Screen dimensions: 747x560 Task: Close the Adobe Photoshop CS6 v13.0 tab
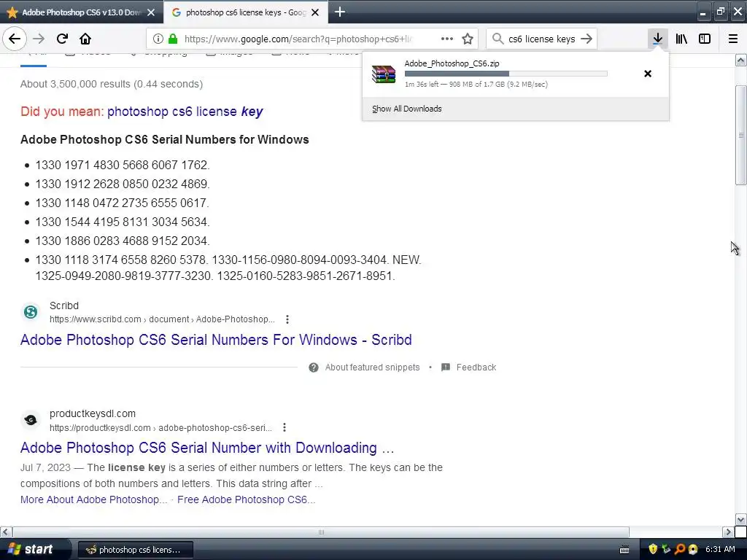tap(151, 12)
